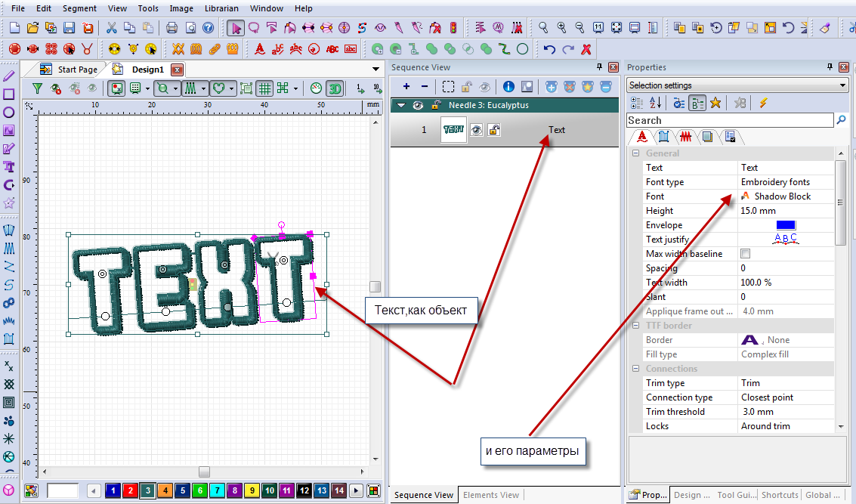The height and width of the screenshot is (504, 856).
Task: Switch to the Elements View tab
Action: [x=491, y=495]
